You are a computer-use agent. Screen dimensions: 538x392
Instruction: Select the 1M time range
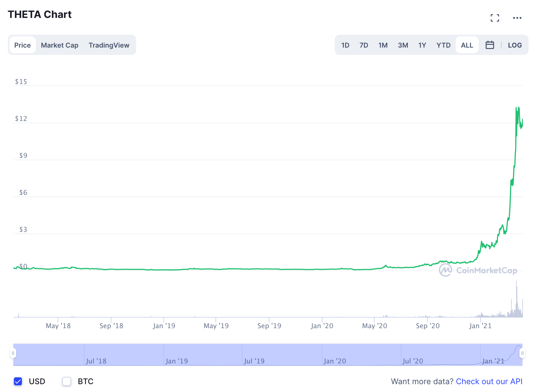pos(383,45)
